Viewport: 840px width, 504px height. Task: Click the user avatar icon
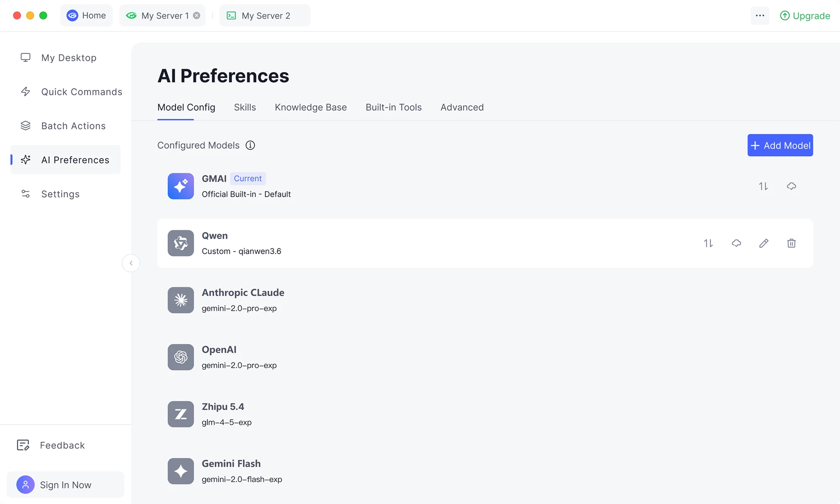[26, 485]
